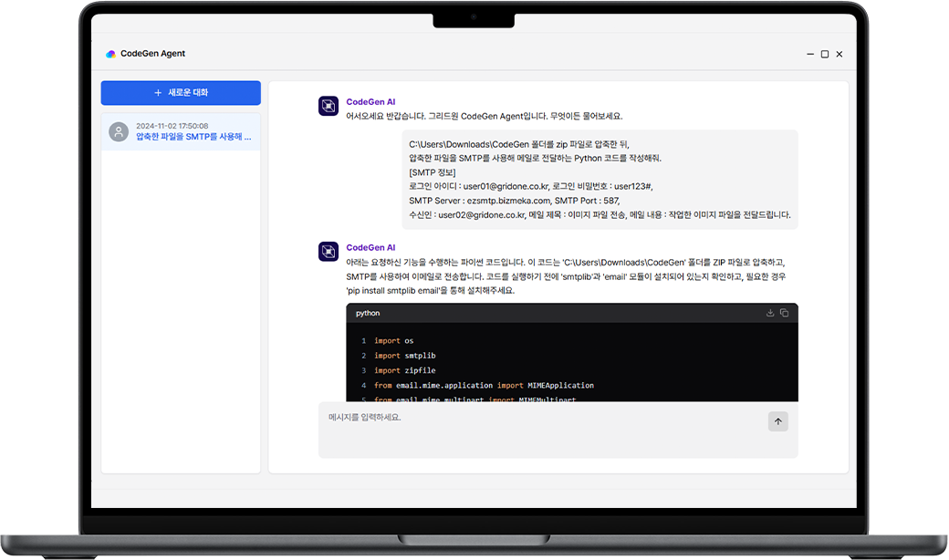Click the CodeGen Agent window title text
Viewport: 949px width, 560px height.
click(152, 53)
